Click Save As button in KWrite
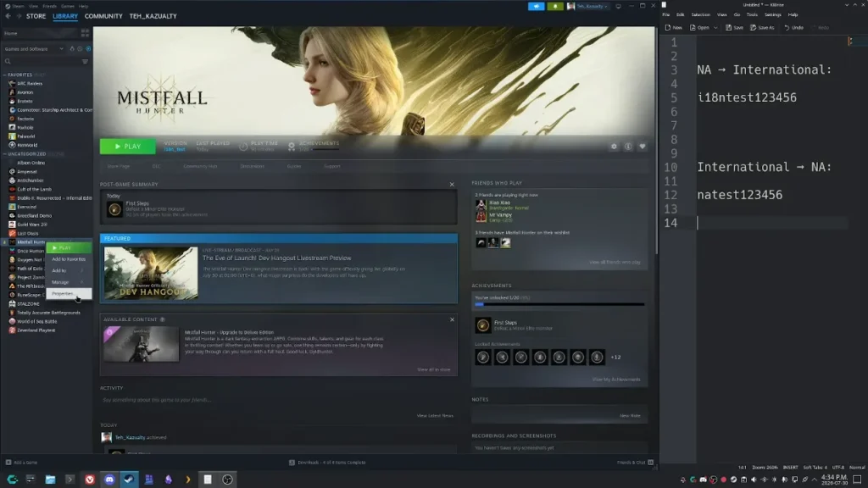Screen dimensions: 868x488 762,28
